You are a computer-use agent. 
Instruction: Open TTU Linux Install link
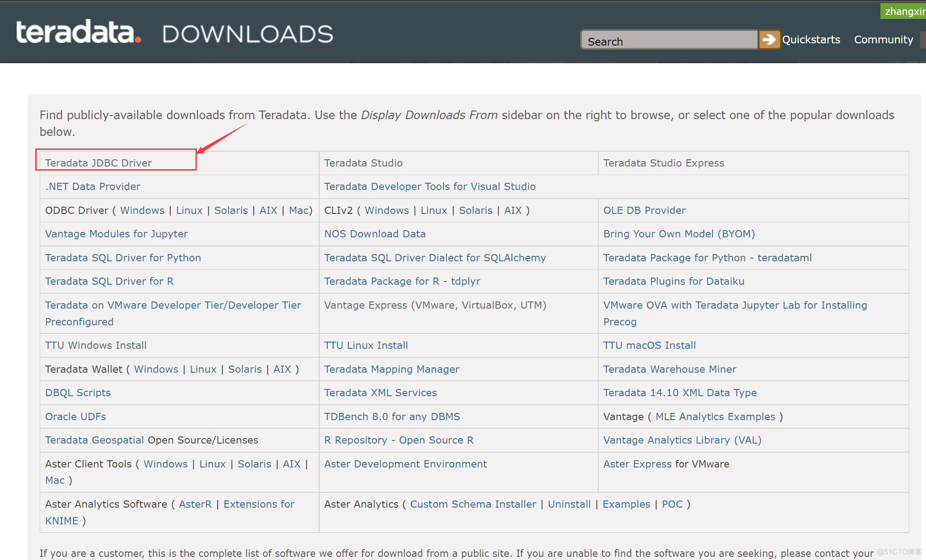tap(366, 345)
